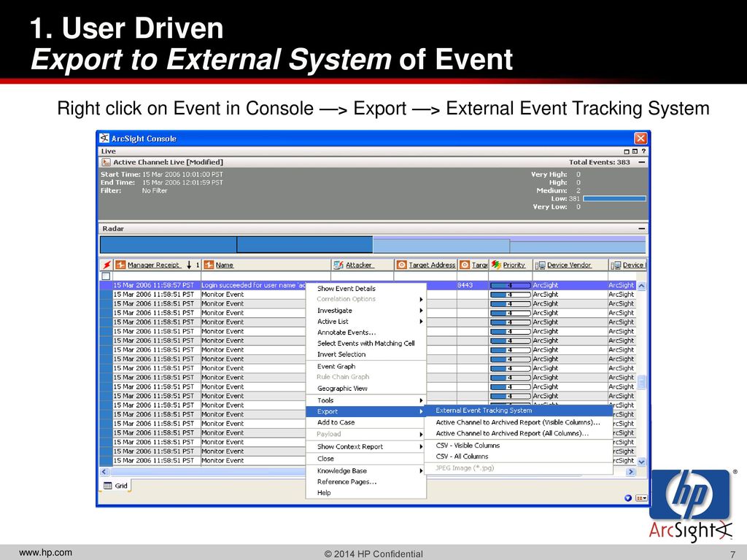747x560 pixels.
Task: Click the ArcSight Console title bar icon
Action: coord(104,139)
